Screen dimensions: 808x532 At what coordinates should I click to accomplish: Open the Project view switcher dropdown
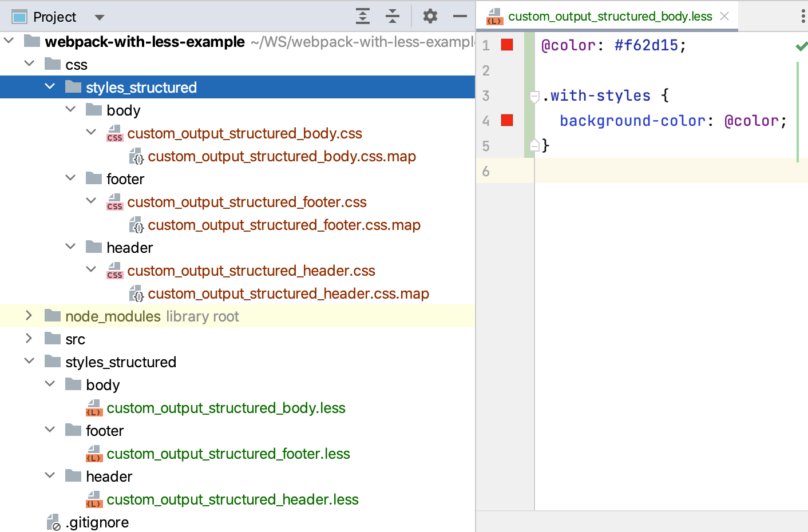99,16
